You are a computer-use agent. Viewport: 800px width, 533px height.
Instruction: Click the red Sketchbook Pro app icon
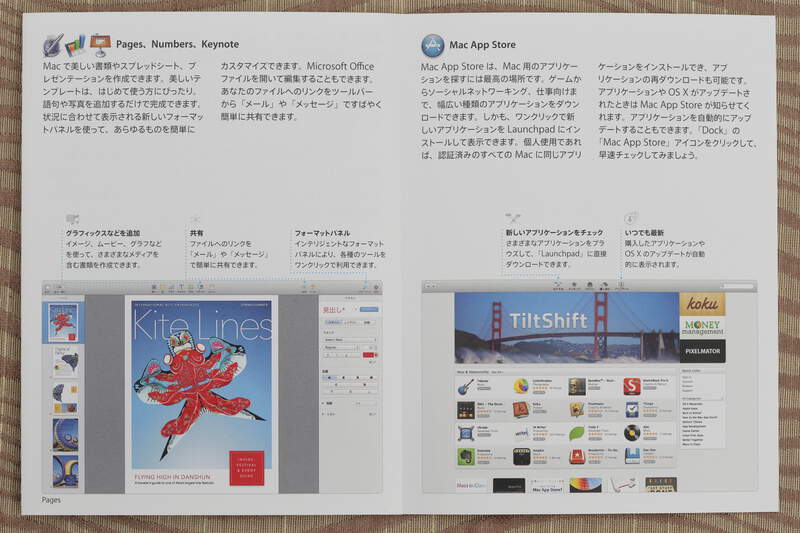(631, 386)
